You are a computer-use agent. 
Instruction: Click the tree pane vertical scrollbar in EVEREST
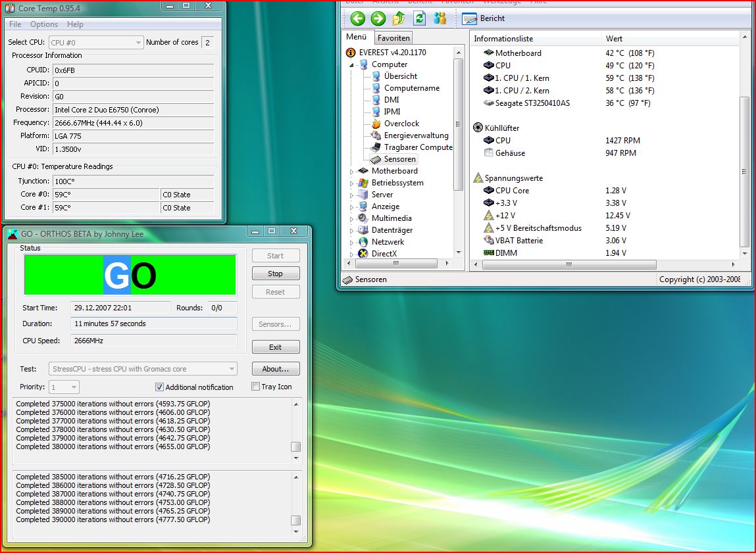458,124
